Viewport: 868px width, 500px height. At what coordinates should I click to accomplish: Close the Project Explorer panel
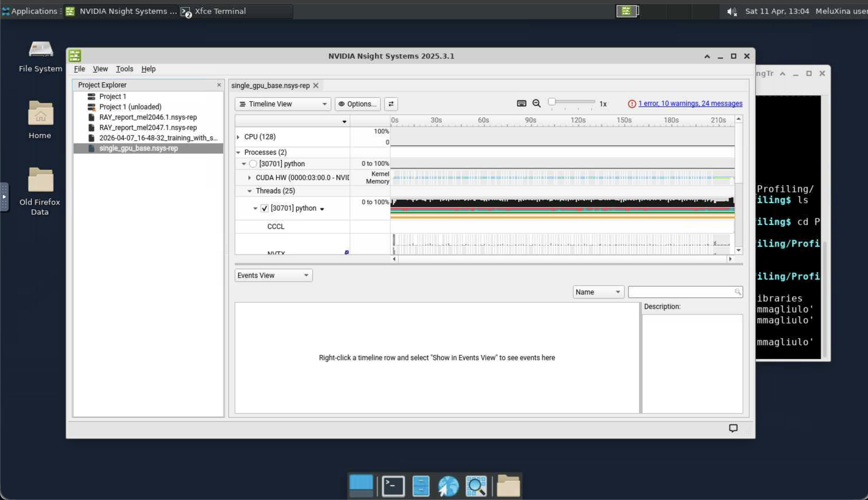point(219,85)
